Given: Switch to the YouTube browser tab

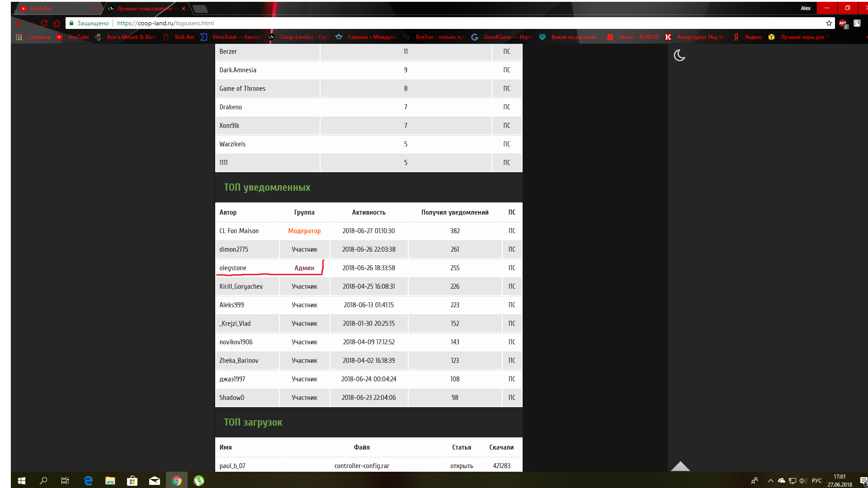Looking at the screenshot, I should click(x=58, y=9).
